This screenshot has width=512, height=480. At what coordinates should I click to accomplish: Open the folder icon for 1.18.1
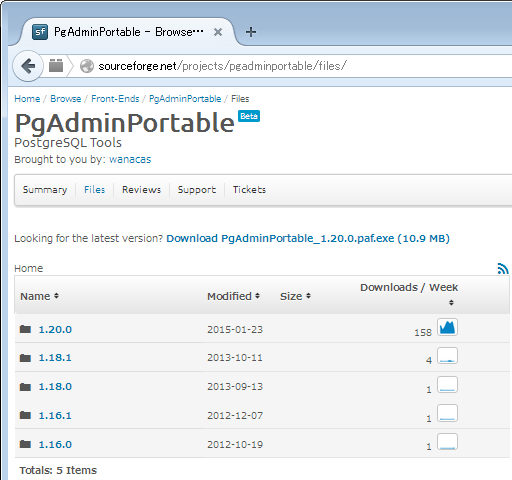25,358
